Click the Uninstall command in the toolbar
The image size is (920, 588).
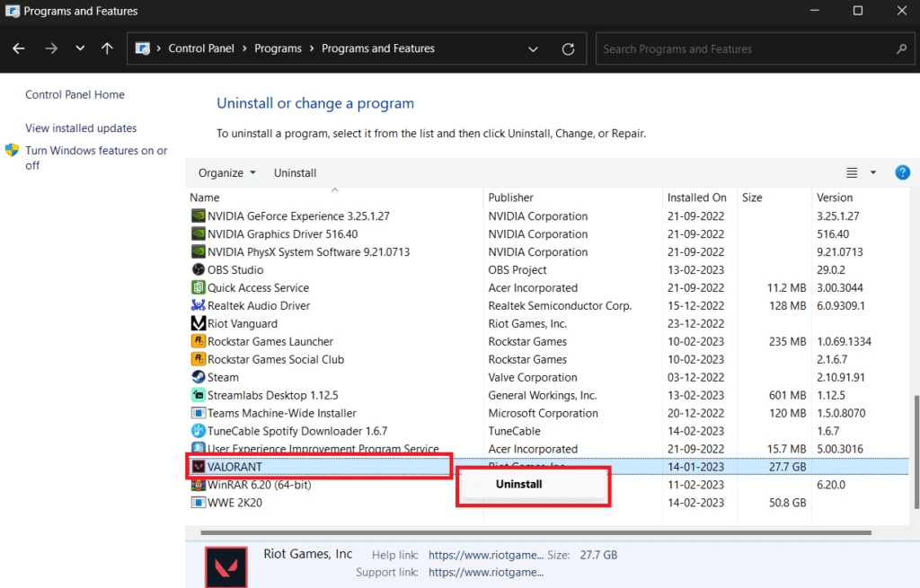click(295, 172)
